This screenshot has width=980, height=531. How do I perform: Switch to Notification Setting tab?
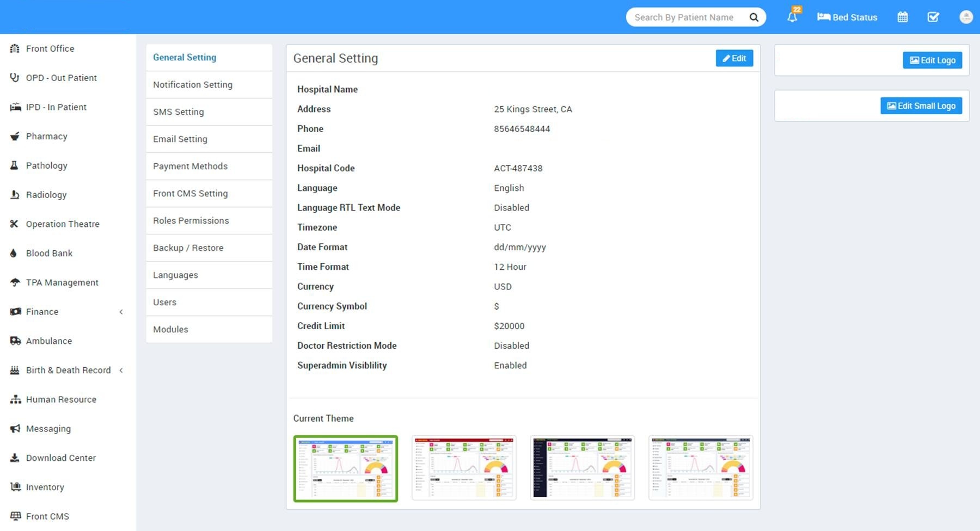(x=193, y=85)
